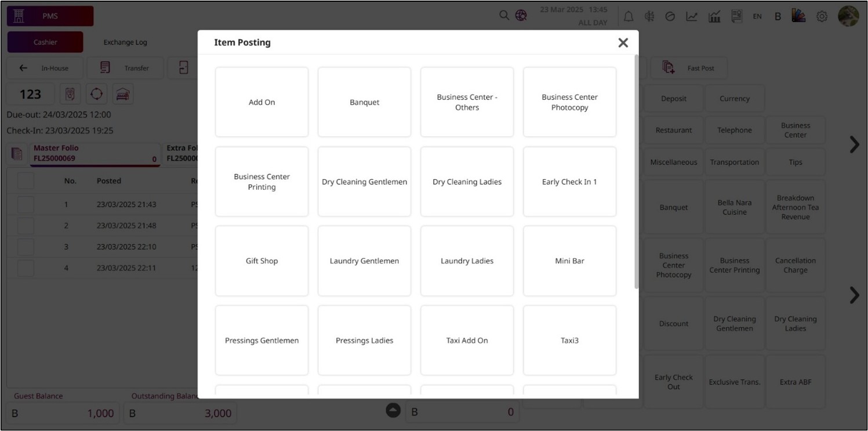Click the settings gear icon
This screenshot has height=431, width=868.
[x=822, y=17]
